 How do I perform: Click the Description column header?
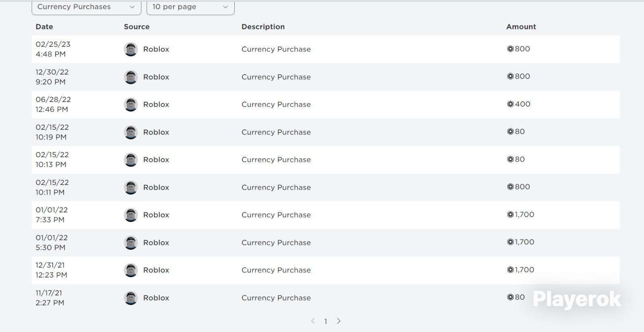pos(263,27)
